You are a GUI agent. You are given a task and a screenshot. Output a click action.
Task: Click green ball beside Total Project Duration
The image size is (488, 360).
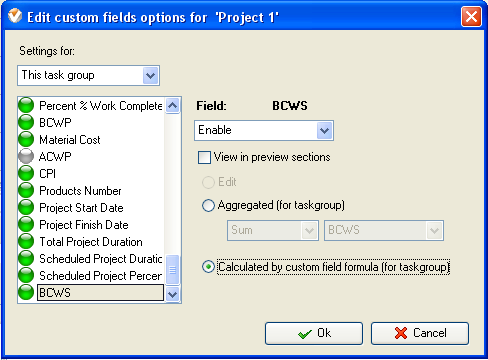point(26,241)
